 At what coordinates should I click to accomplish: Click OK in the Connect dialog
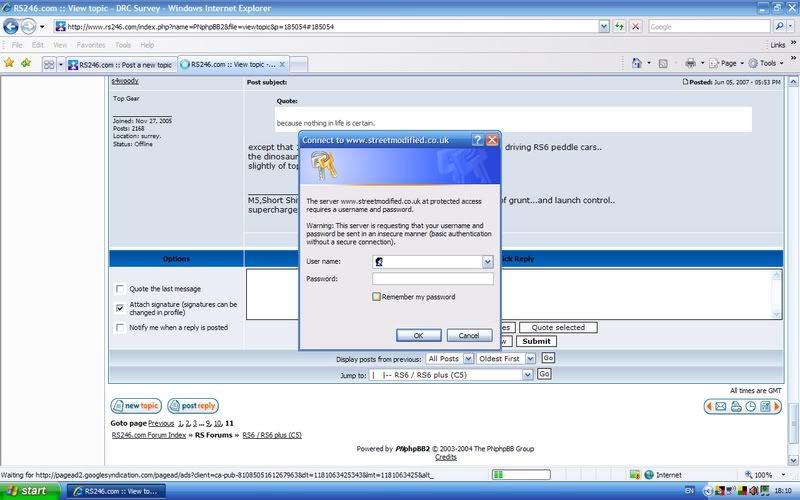[x=418, y=335]
